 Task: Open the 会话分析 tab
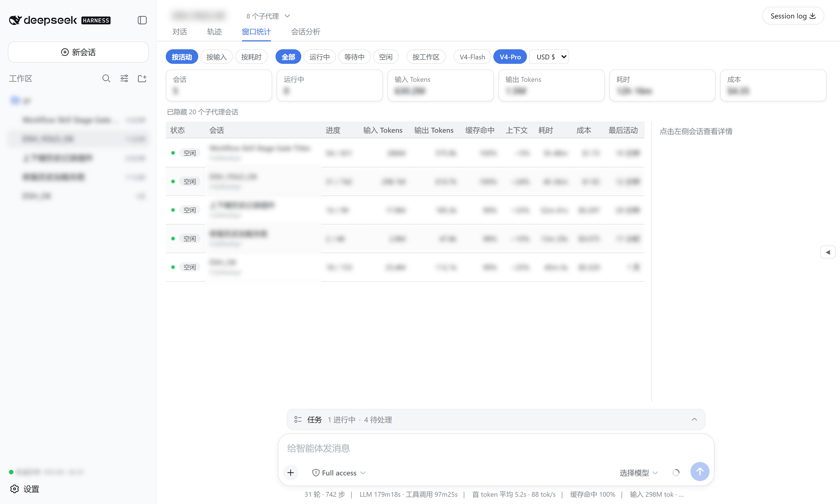(x=305, y=32)
